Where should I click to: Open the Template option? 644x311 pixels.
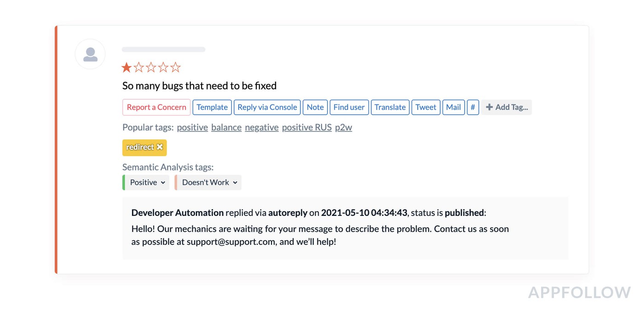(212, 107)
